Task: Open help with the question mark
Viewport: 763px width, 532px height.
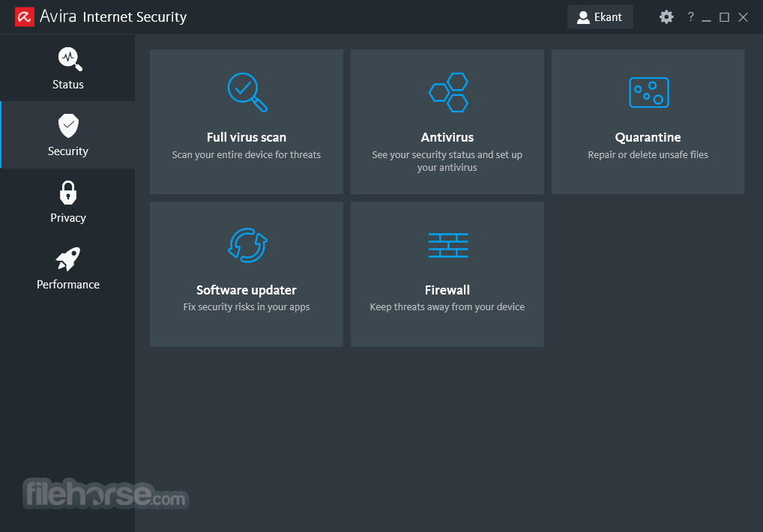Action: (690, 17)
